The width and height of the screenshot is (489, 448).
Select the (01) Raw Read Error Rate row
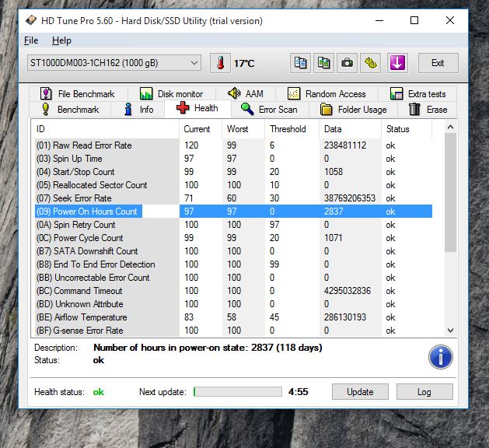232,145
